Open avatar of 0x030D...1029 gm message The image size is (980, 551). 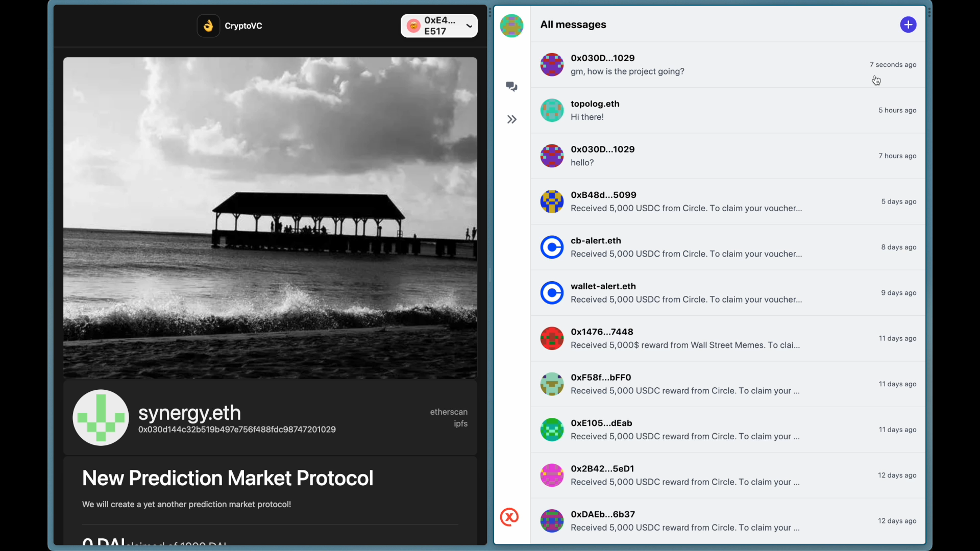point(552,65)
